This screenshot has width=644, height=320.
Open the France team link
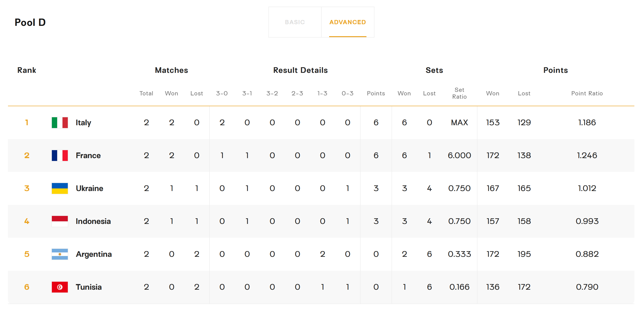pyautogui.click(x=88, y=155)
